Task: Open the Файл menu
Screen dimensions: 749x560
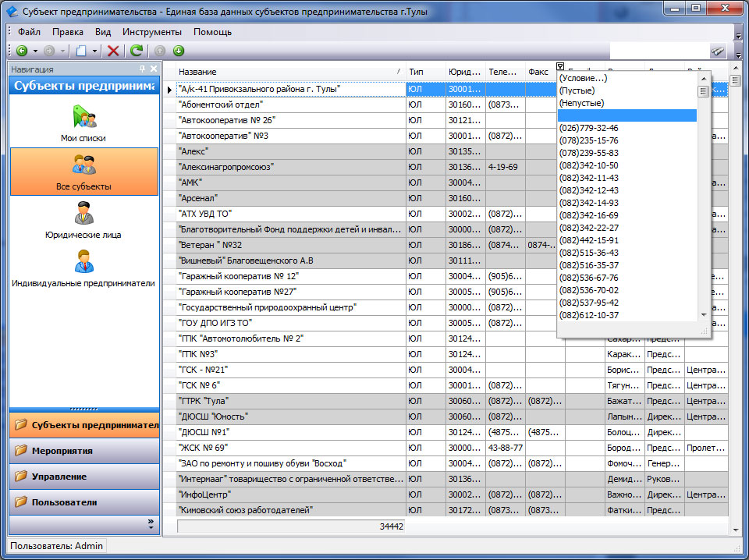Action: click(x=29, y=32)
